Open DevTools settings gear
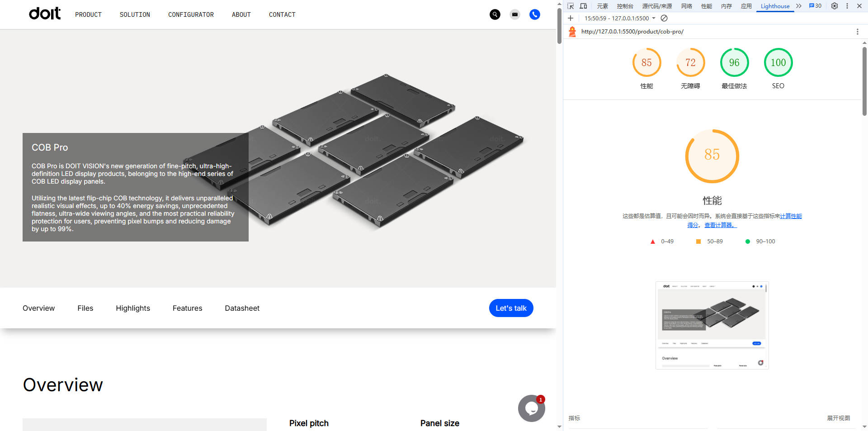Viewport: 868px width, 431px height. point(835,6)
